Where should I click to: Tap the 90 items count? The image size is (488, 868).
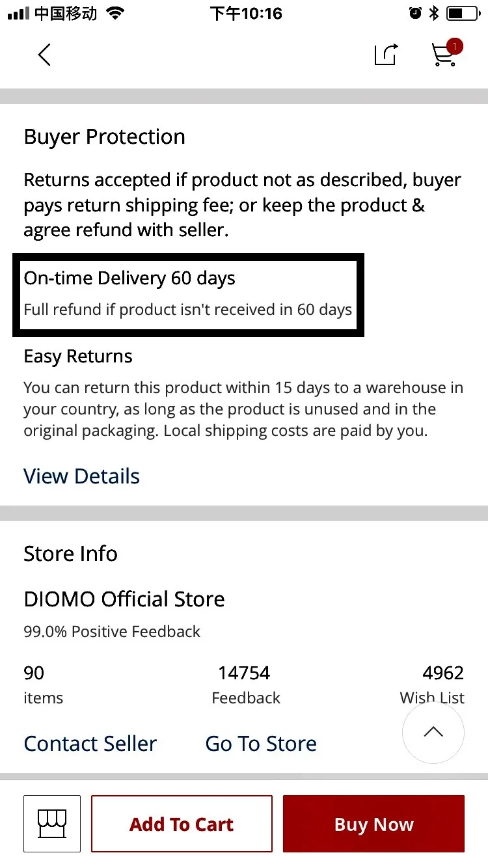click(44, 685)
